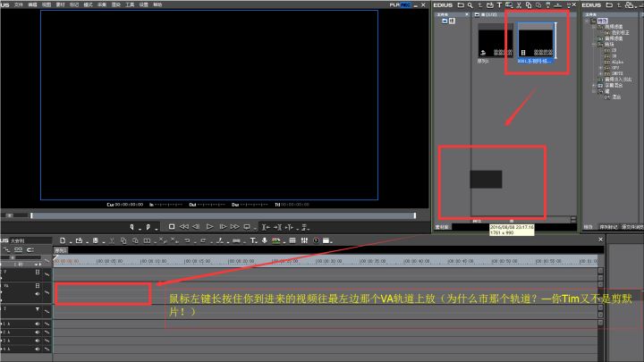Select the highlighted video clip thumbnail in the bin
This screenshot has width=644, height=362.
coord(537,43)
